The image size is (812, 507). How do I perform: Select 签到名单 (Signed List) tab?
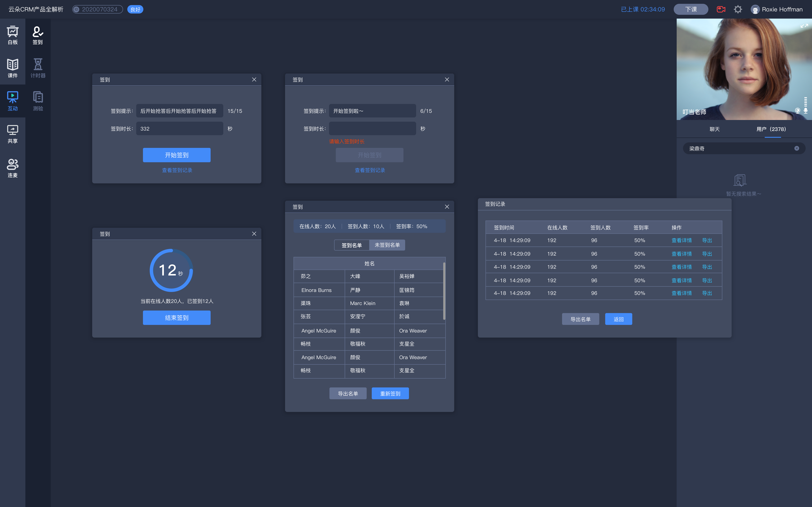pos(351,245)
